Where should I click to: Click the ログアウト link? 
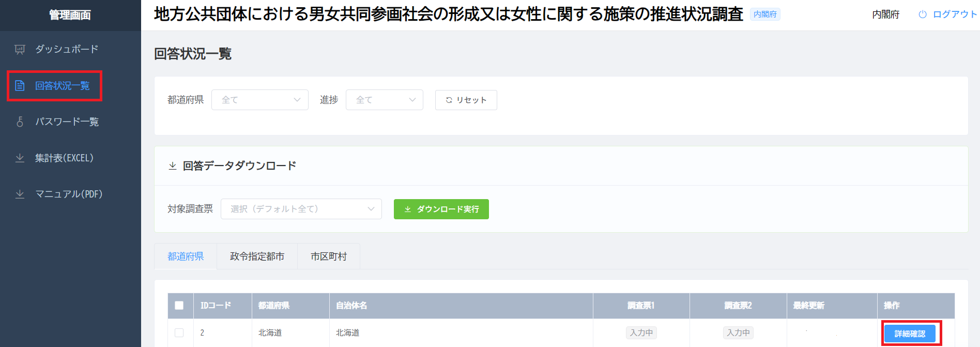coord(948,14)
